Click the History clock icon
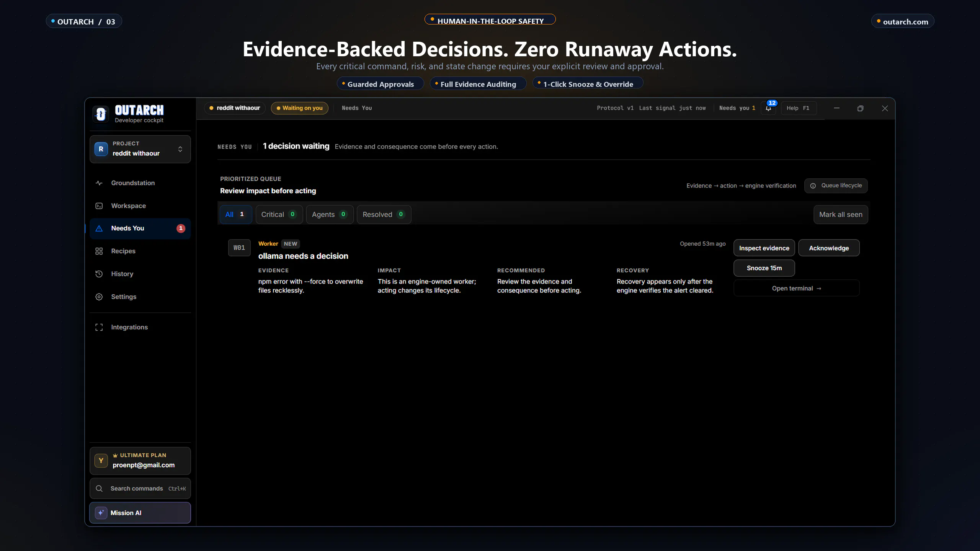980x551 pixels. click(99, 274)
